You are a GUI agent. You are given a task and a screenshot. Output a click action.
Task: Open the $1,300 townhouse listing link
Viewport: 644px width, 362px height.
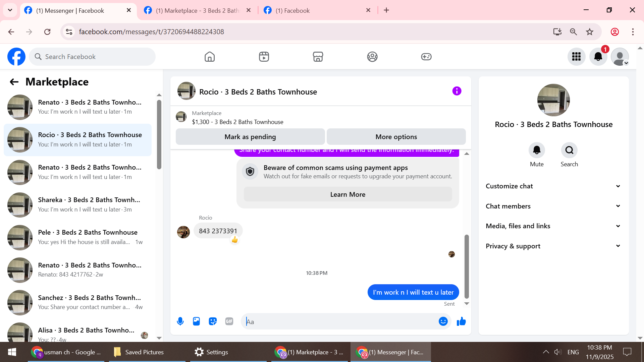237,122
